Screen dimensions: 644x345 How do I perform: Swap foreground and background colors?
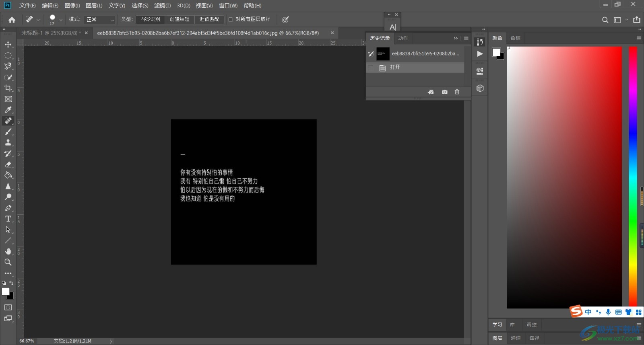coord(11,283)
